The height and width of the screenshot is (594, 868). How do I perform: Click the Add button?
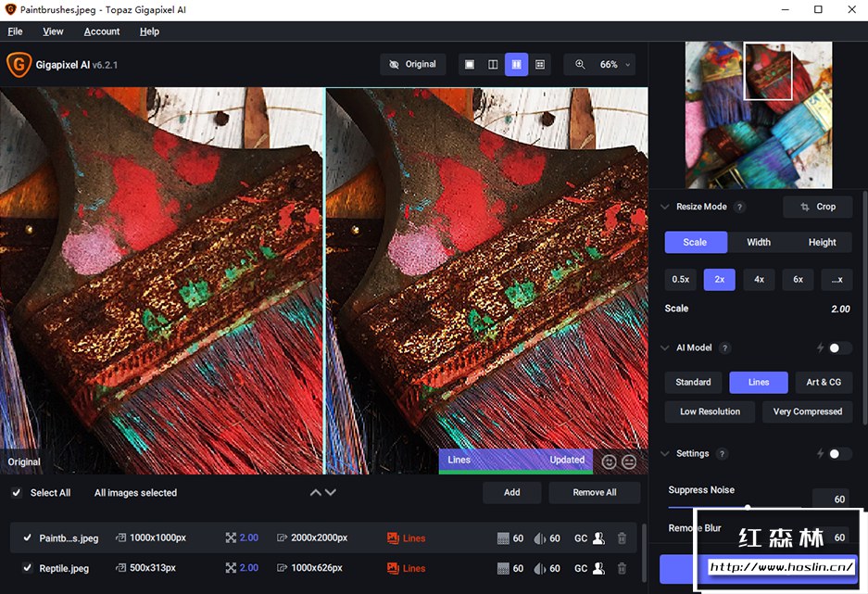[512, 493]
